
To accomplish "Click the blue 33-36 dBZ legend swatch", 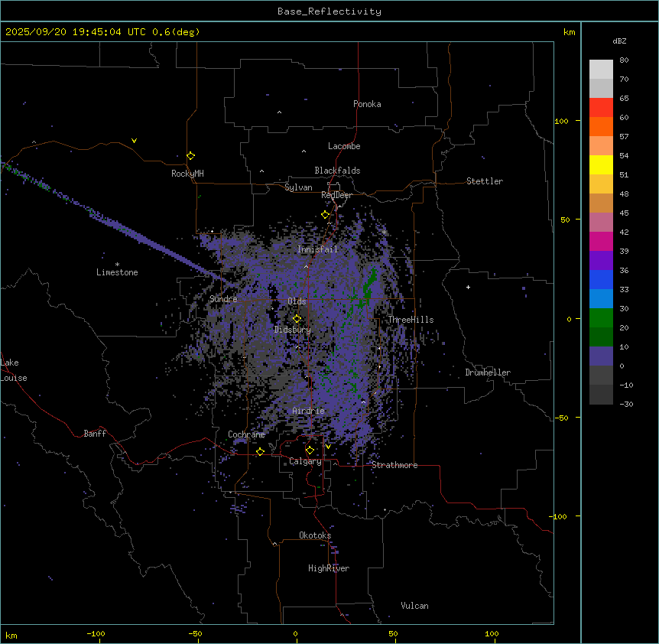I will pos(601,280).
